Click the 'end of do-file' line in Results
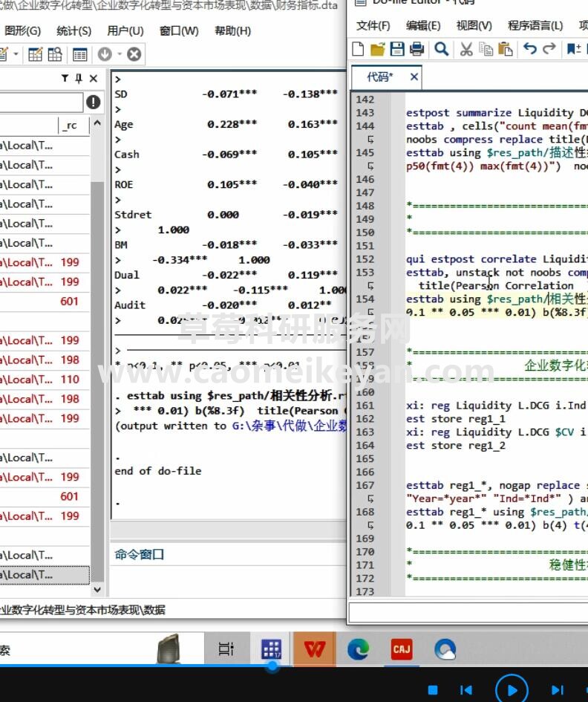 (x=157, y=471)
